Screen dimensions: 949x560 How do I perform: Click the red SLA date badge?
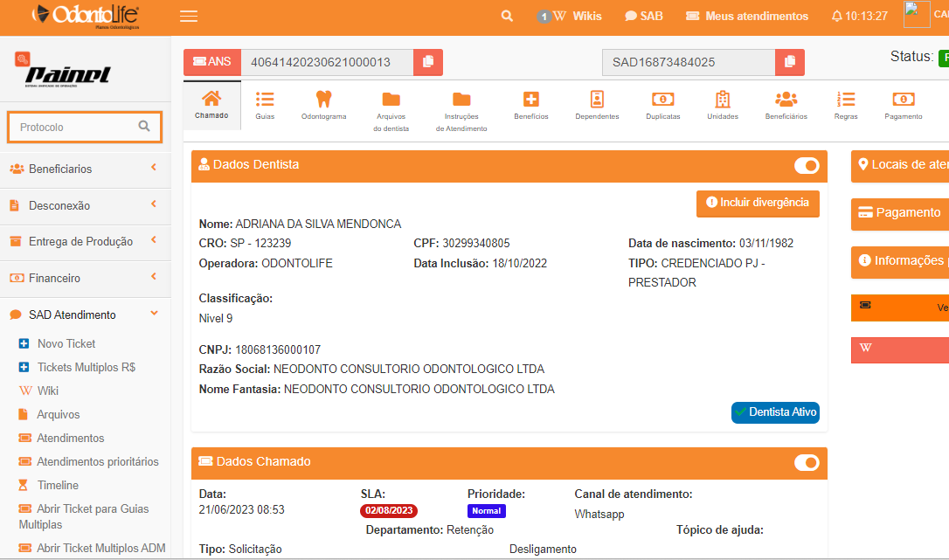tap(389, 511)
